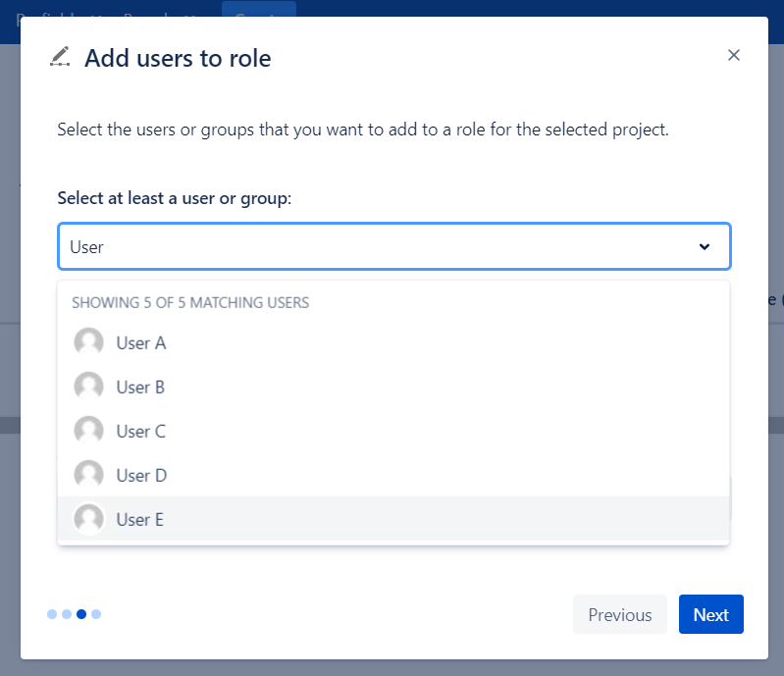This screenshot has height=676, width=784.
Task: Click the User B avatar icon
Action: (89, 387)
